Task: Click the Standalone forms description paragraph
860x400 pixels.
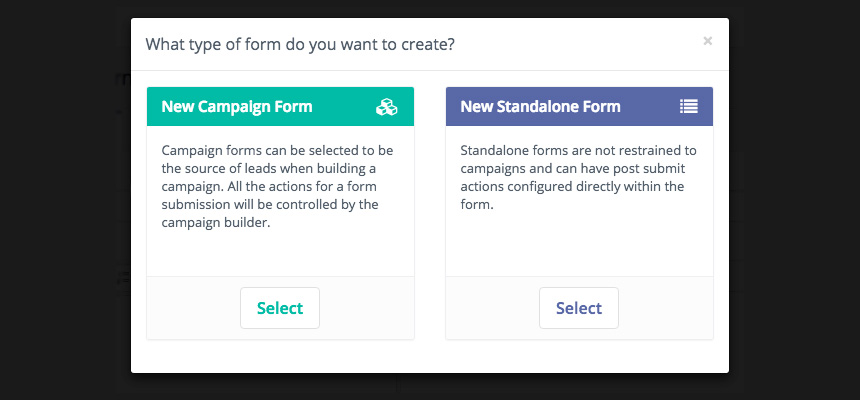Action: click(x=579, y=177)
